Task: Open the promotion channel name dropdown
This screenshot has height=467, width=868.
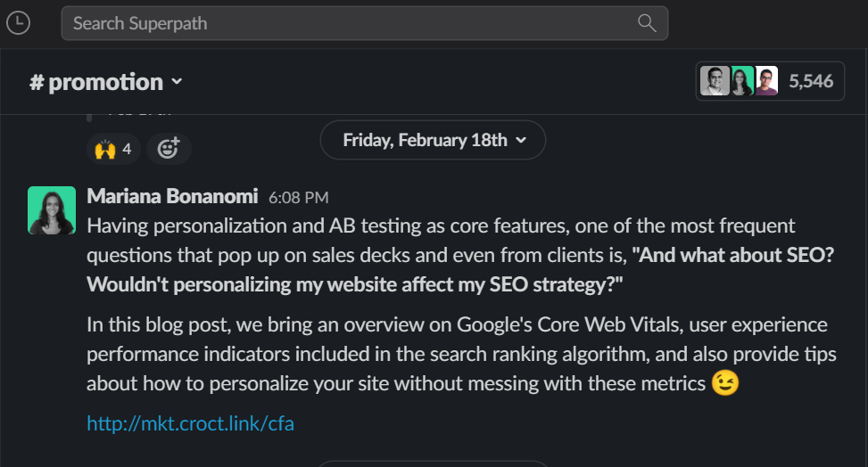Action: point(106,82)
